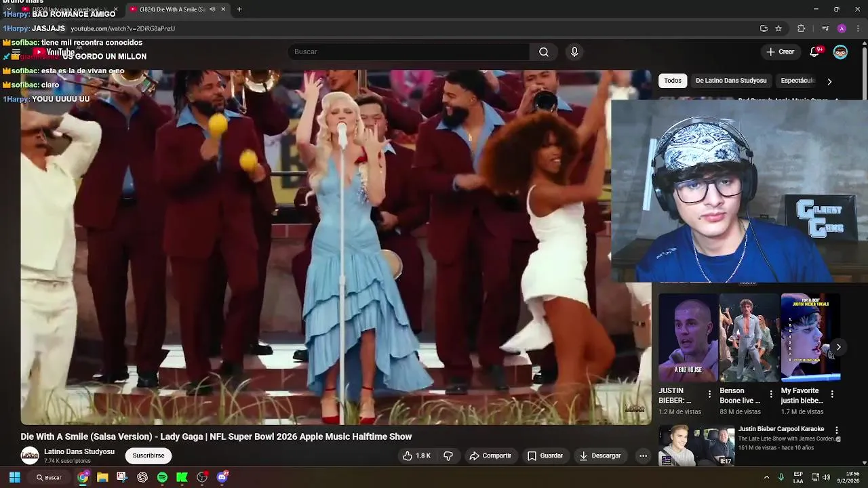The height and width of the screenshot is (488, 868).
Task: Open the tab search dropdown arrow
Action: [x=8, y=9]
